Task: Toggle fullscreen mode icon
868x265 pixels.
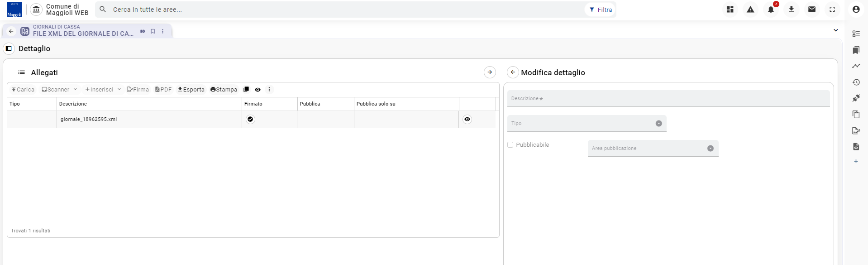Action: point(832,10)
